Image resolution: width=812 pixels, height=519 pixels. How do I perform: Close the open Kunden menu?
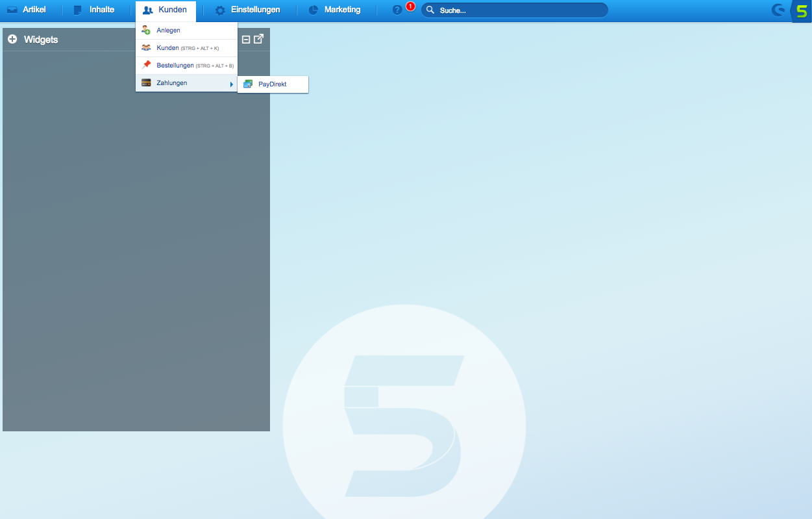[166, 10]
